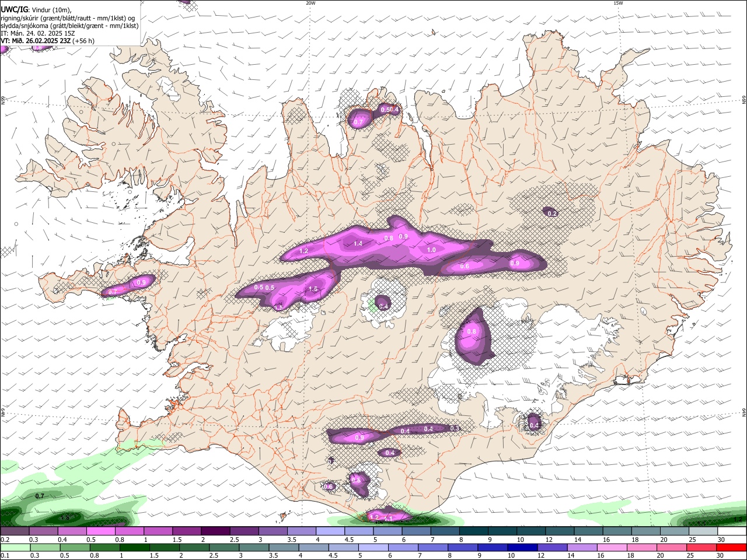Click the light lavender 4–4.5 snowfall legend swatch
Viewport: 747px width, 560px height.
click(x=330, y=531)
